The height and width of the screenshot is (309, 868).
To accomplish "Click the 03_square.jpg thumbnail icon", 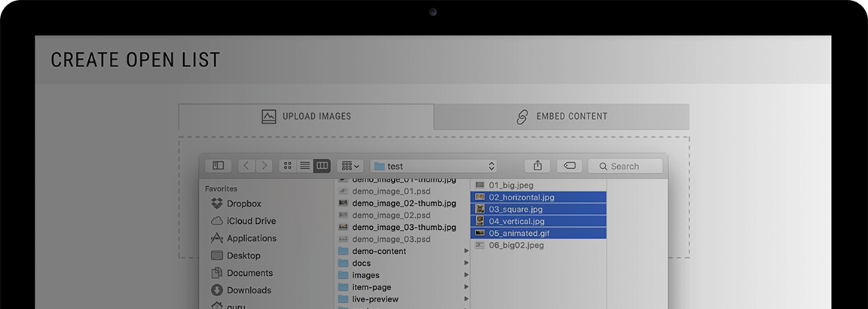I will 480,210.
